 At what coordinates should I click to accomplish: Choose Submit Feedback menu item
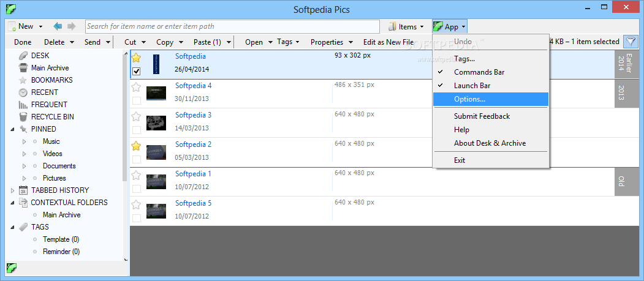(x=491, y=116)
